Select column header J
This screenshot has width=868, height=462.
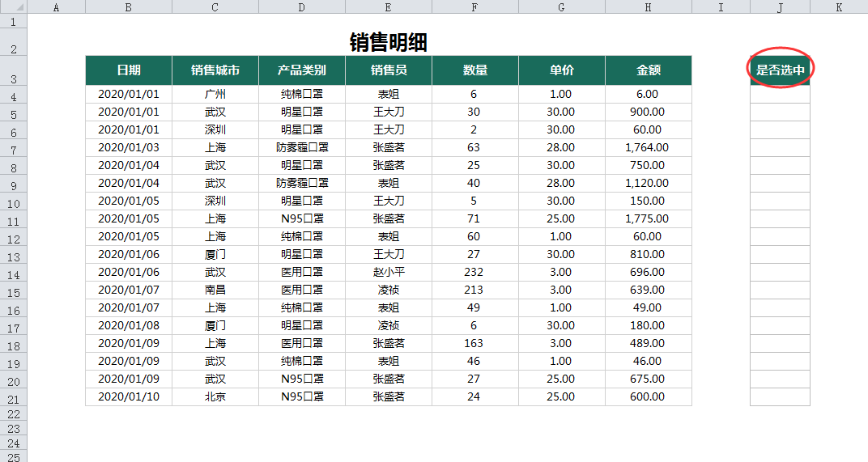coord(780,6)
